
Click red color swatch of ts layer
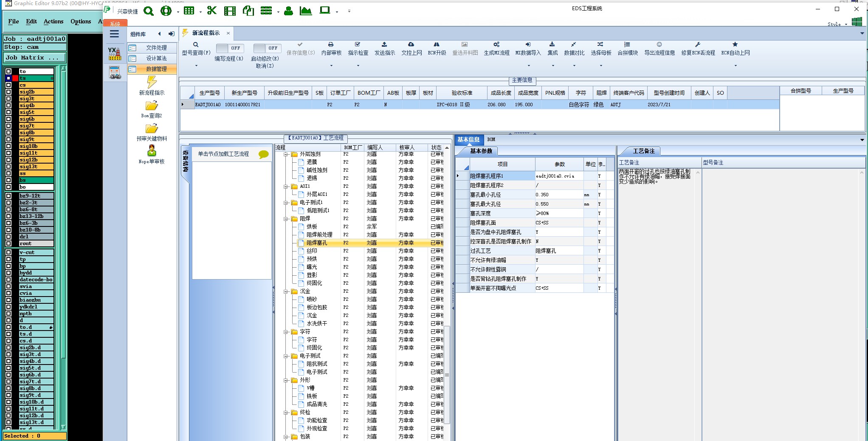click(x=15, y=78)
